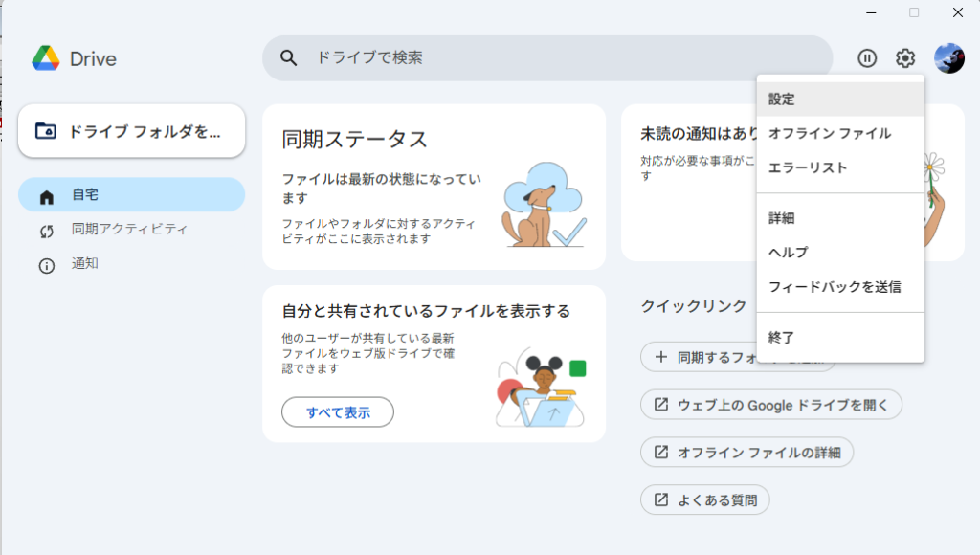Click the user profile avatar
Screen dimensions: 980x555
point(947,58)
